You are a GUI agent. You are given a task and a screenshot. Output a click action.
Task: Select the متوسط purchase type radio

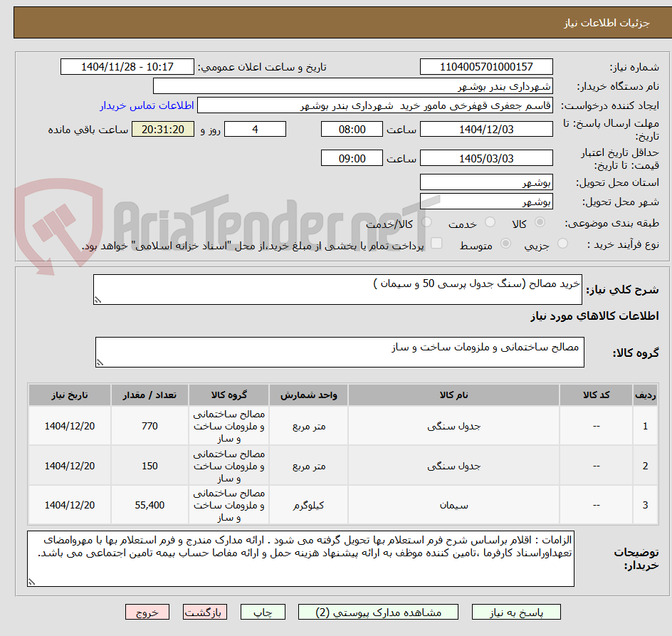pyautogui.click(x=505, y=244)
